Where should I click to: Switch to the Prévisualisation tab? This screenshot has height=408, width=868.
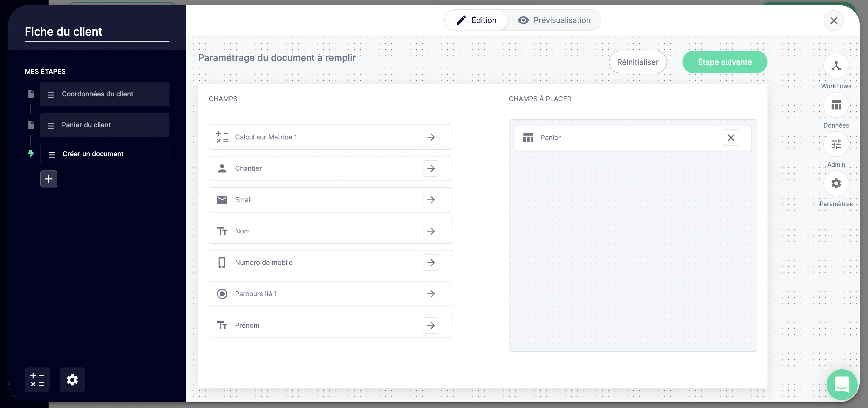point(554,20)
